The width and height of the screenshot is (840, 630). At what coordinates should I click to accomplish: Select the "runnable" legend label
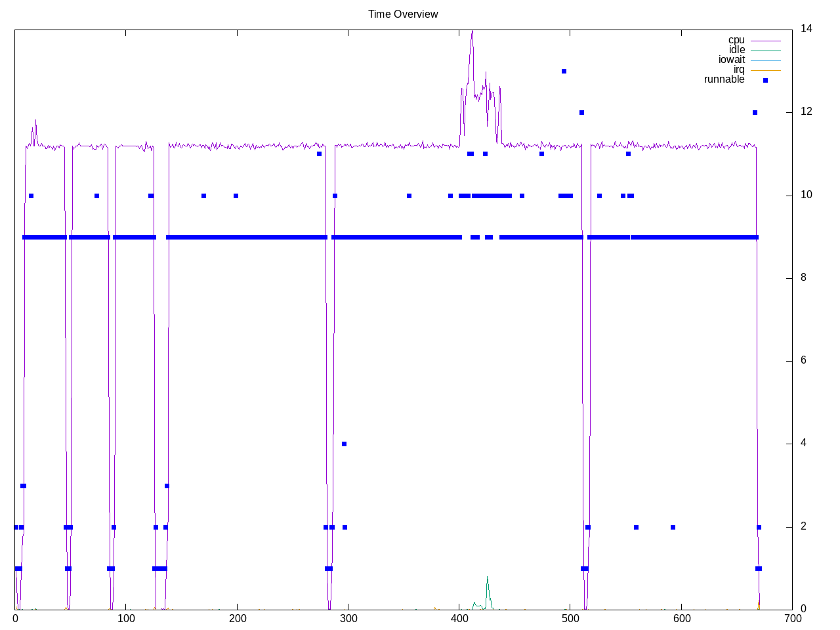[x=724, y=79]
